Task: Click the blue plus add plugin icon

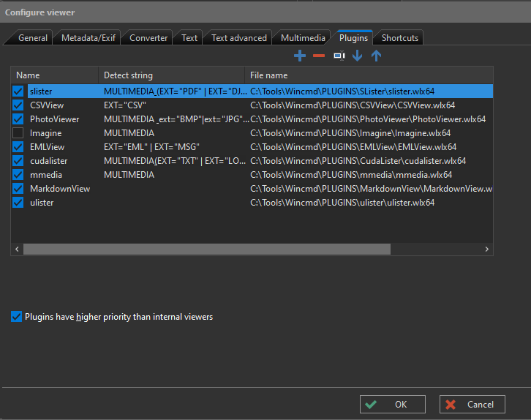Action: pyautogui.click(x=300, y=56)
